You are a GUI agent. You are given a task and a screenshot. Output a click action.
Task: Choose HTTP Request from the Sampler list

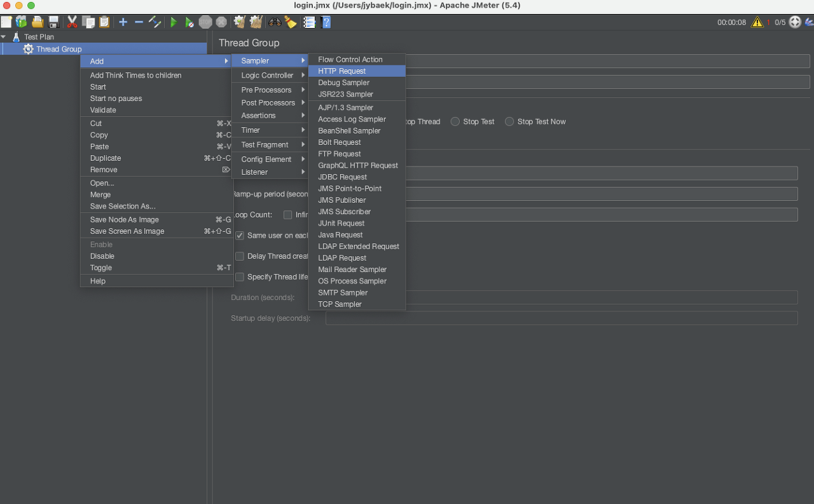[x=357, y=71]
